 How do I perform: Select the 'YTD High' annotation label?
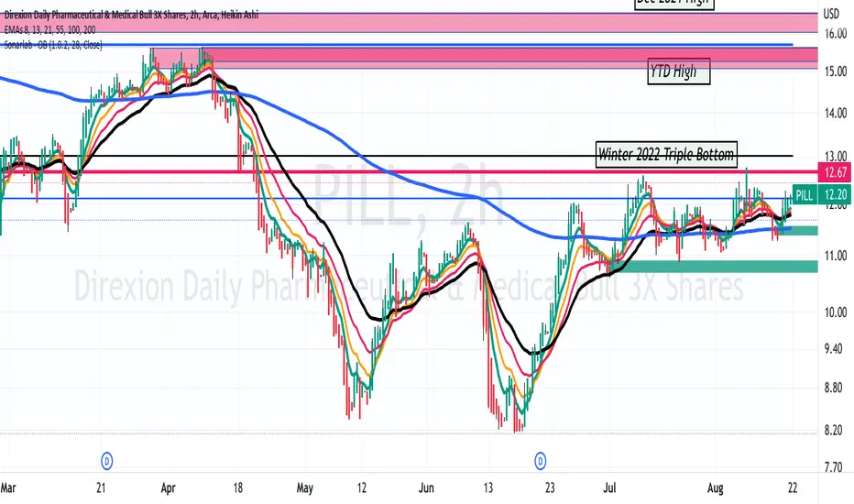679,71
